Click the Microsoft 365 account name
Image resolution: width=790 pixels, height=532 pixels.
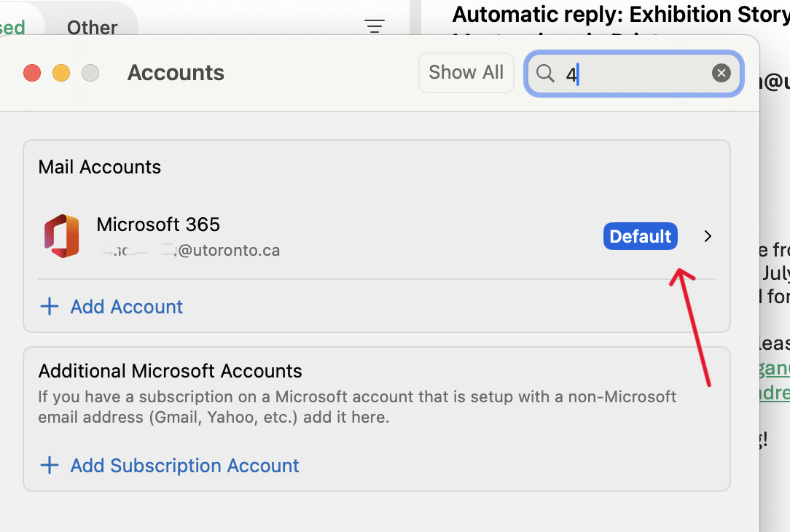[158, 224]
